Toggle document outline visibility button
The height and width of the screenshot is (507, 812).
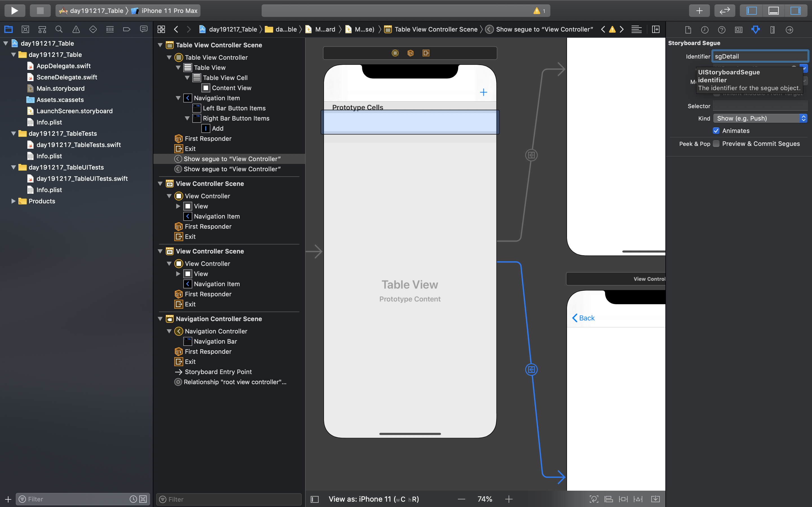[314, 499]
